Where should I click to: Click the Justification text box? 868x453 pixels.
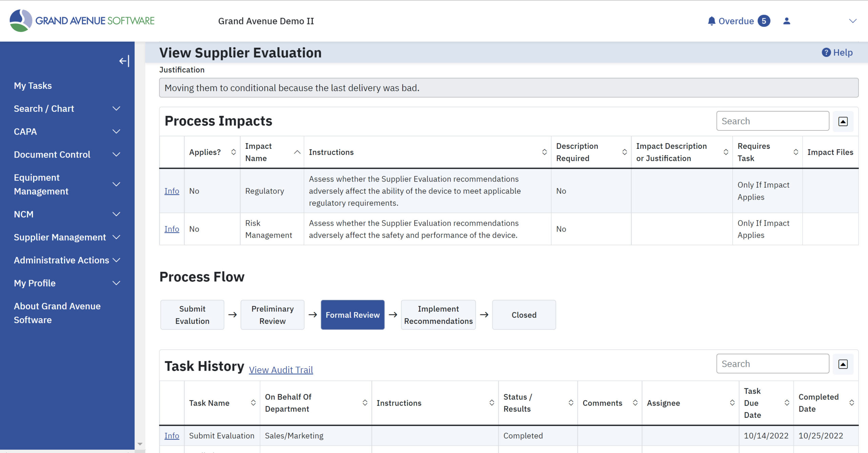[509, 88]
